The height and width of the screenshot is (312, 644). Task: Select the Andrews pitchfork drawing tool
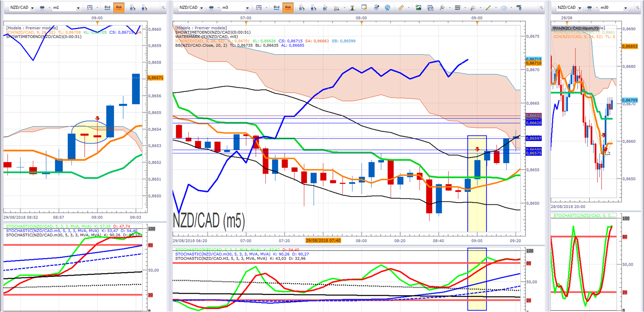point(442,7)
